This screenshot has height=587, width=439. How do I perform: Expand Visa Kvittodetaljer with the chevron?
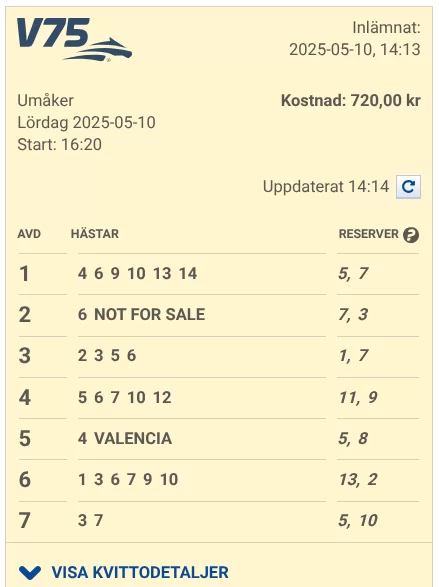(x=30, y=572)
